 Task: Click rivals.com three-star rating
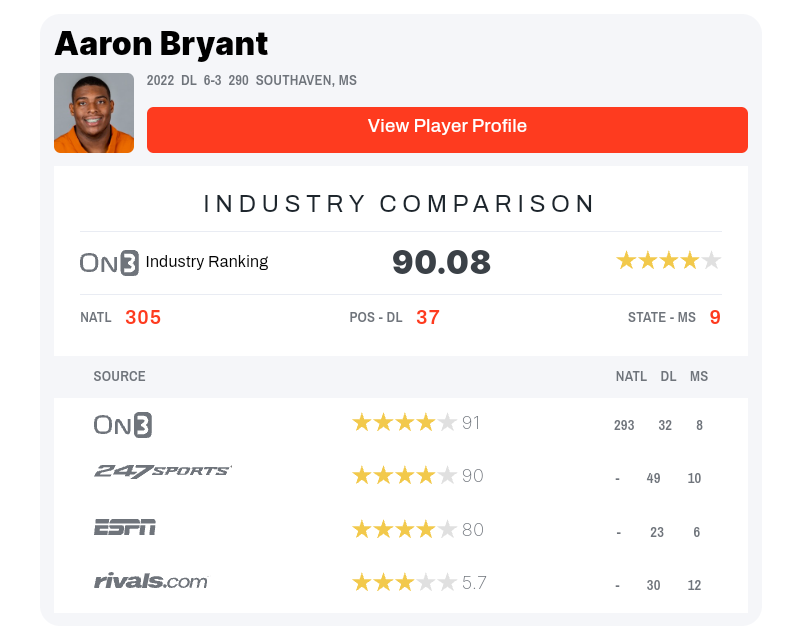point(404,582)
